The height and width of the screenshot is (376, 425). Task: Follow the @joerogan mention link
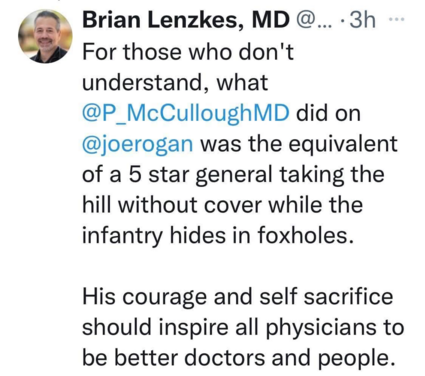pyautogui.click(x=137, y=144)
